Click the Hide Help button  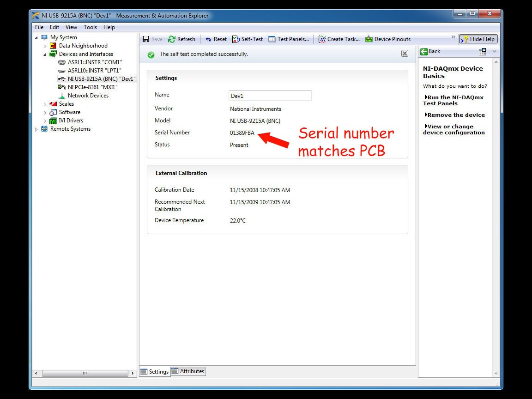478,39
